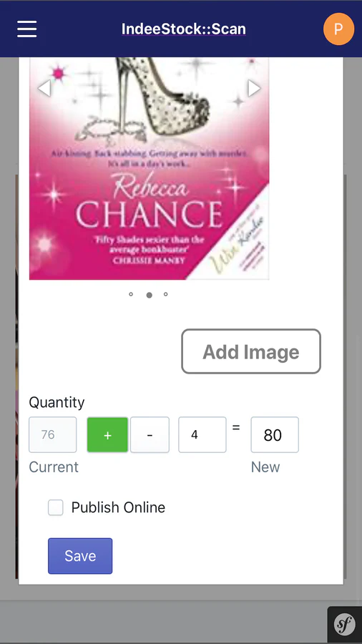Show previous image with left carousel arrow
The height and width of the screenshot is (644, 362).
[44, 88]
